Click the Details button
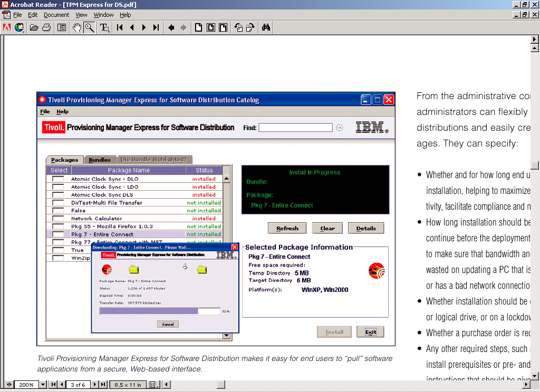 coord(366,228)
